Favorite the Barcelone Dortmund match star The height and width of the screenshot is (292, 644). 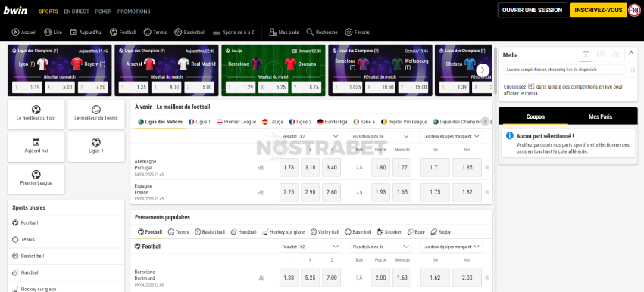click(x=487, y=278)
